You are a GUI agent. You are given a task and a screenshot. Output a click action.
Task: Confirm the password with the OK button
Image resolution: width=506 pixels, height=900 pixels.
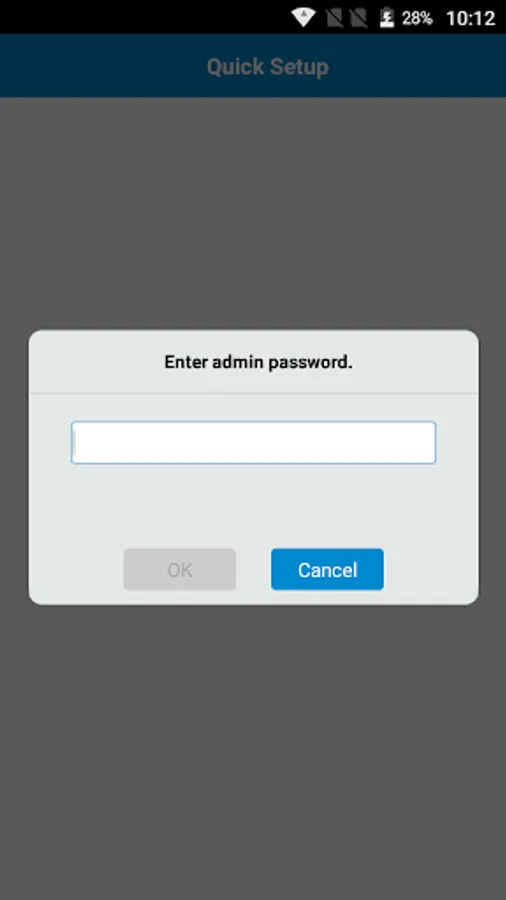pos(180,569)
